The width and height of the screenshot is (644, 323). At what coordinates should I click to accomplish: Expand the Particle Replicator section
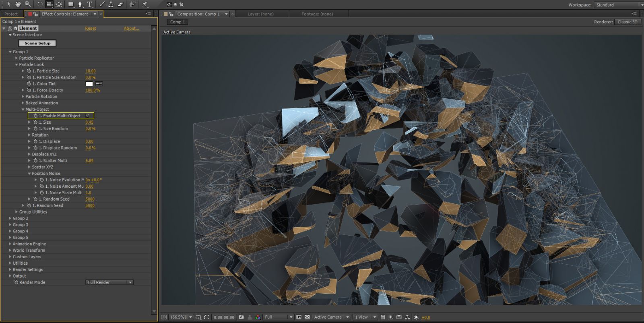[17, 58]
